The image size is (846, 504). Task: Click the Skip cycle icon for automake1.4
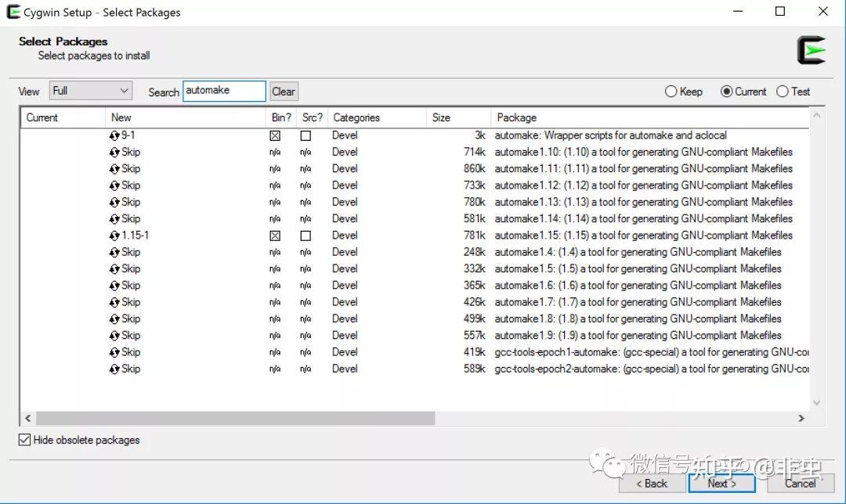(114, 253)
